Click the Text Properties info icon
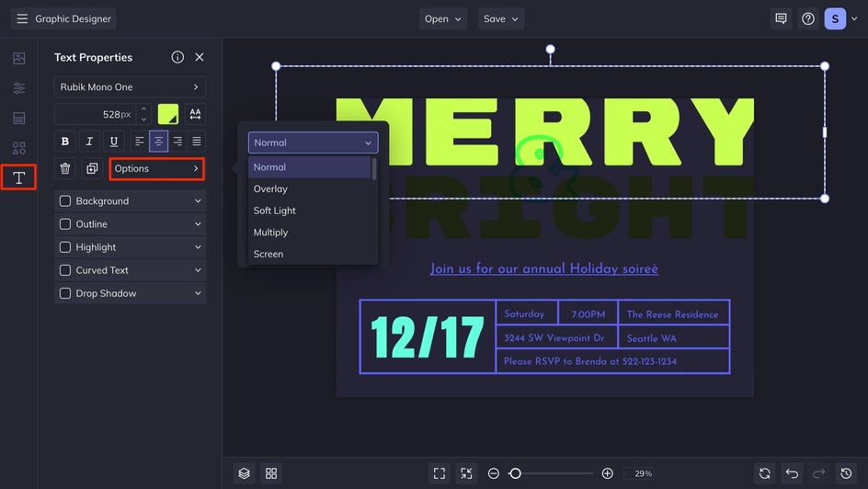The width and height of the screenshot is (868, 489). [177, 57]
